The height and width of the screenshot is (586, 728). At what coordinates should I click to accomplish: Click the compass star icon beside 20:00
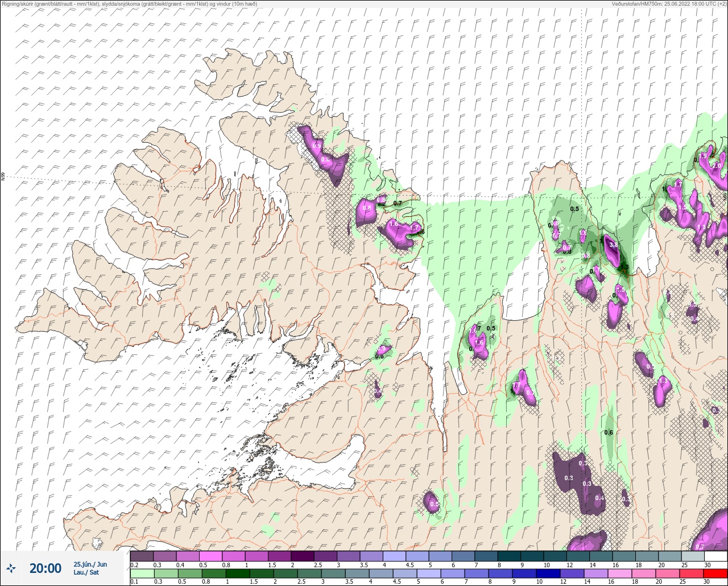[x=11, y=568]
